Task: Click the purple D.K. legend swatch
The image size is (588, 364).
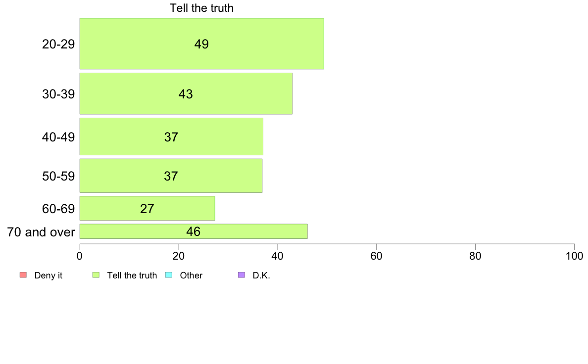Action: tap(242, 275)
